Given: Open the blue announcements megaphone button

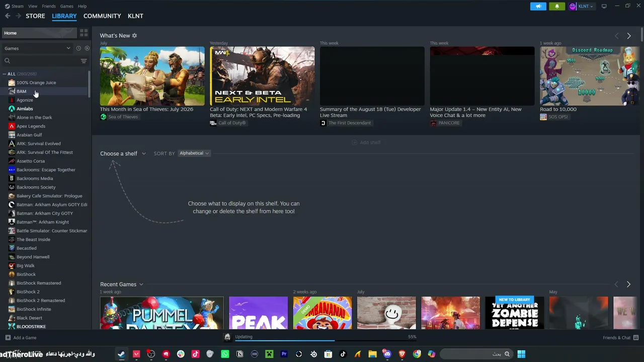Looking at the screenshot, I should (538, 6).
